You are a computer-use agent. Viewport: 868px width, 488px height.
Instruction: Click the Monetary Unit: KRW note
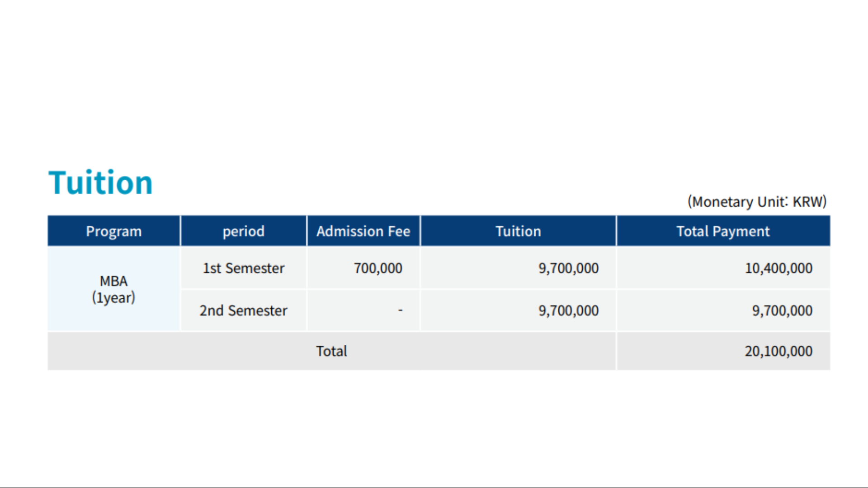(x=757, y=202)
